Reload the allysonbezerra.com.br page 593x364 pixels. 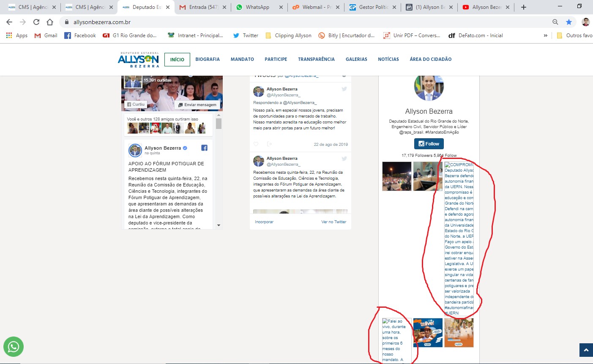36,22
